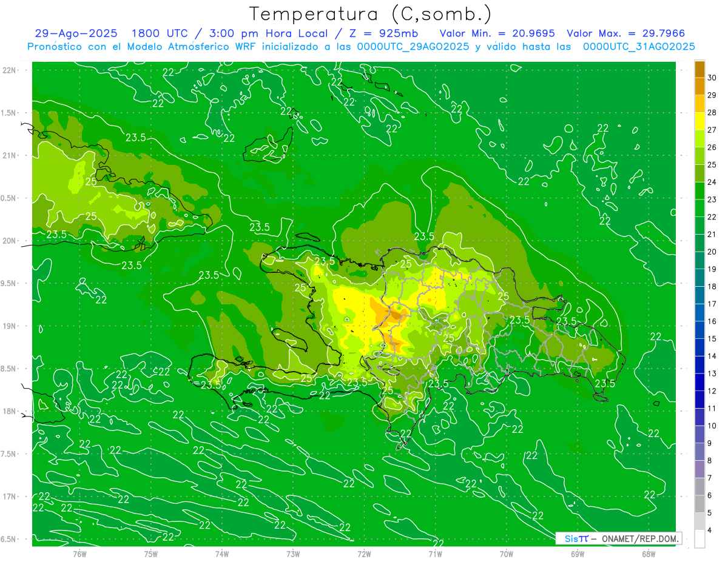Image resolution: width=728 pixels, height=562 pixels.
Task: Click the 72W longitude axis label
Action: tap(364, 554)
